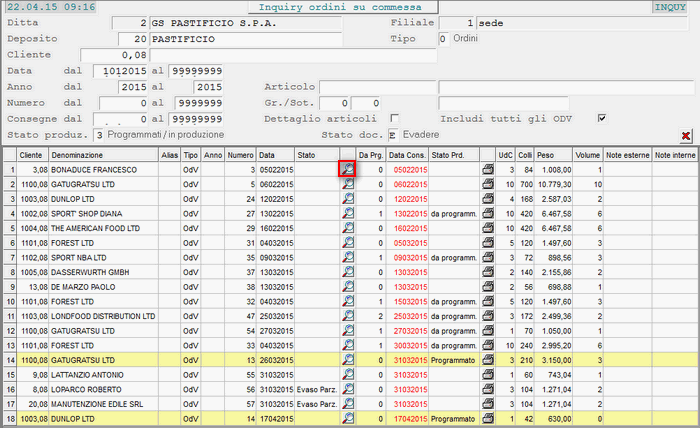Click the Stato produz. code field
Screen dimensions: 700x428
coord(99,135)
